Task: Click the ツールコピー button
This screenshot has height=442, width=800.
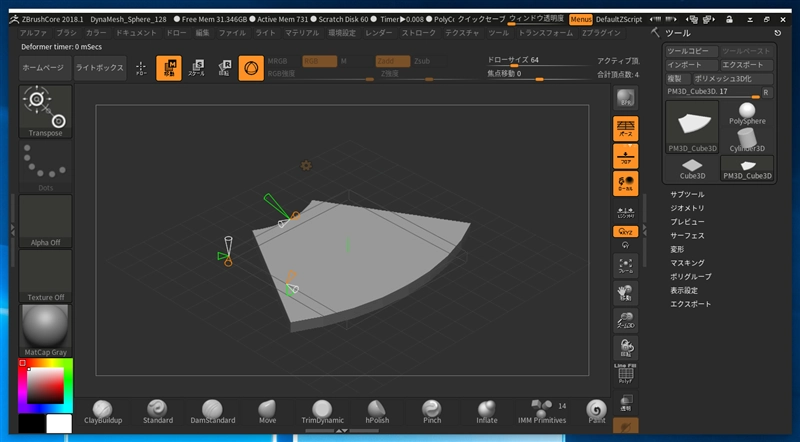Action: 692,51
